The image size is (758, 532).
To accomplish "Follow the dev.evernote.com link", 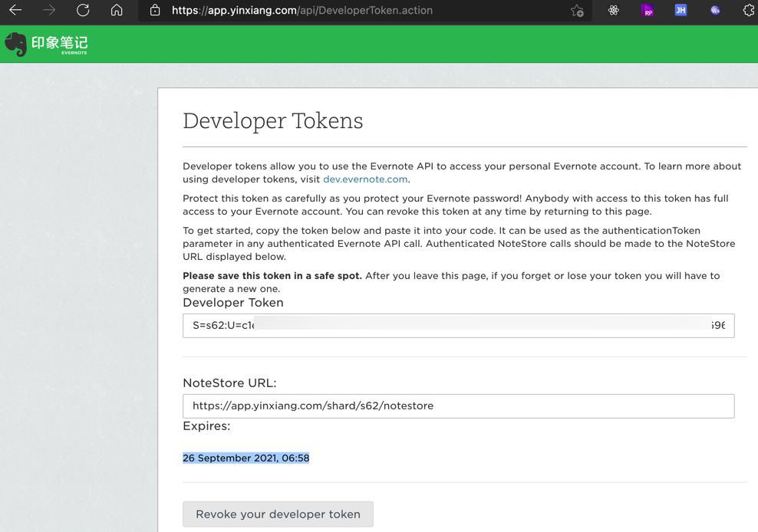I will tap(365, 179).
